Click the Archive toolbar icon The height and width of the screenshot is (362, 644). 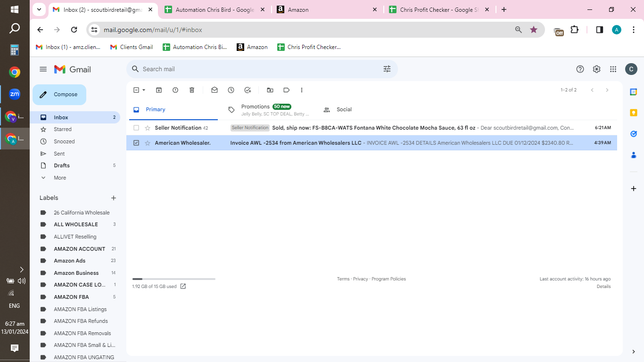tap(159, 90)
